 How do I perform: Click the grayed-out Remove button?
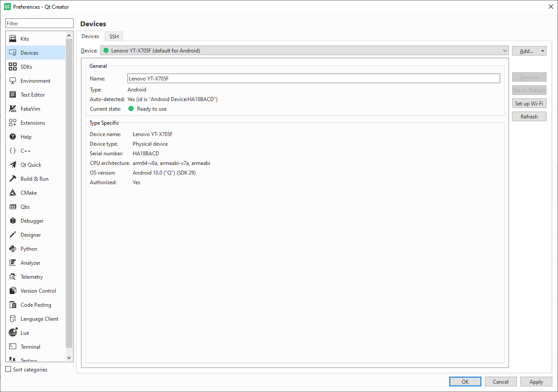pos(529,77)
